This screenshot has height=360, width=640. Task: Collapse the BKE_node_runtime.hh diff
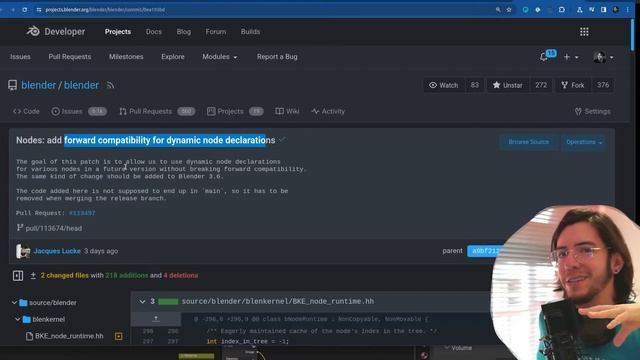(142, 302)
